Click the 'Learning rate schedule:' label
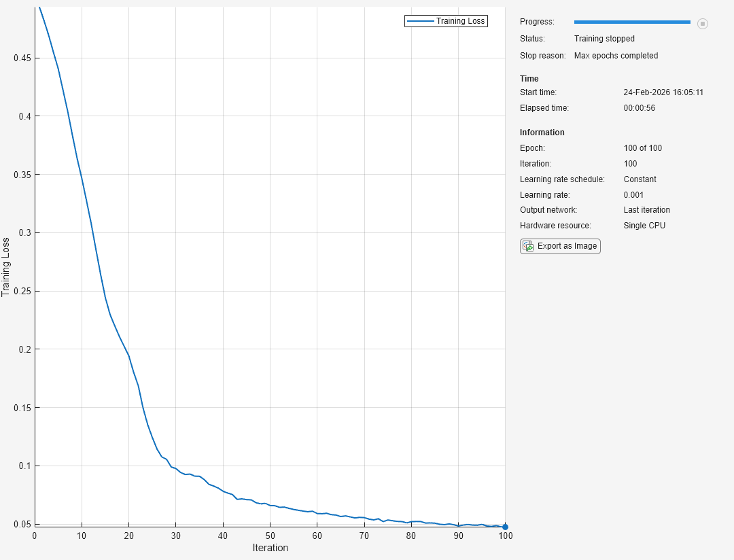734x560 pixels. click(562, 179)
